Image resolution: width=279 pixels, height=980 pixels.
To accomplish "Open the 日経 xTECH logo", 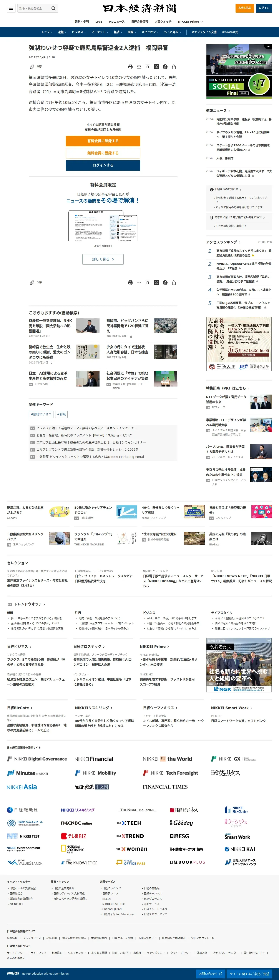I will pyautogui.click(x=128, y=823).
